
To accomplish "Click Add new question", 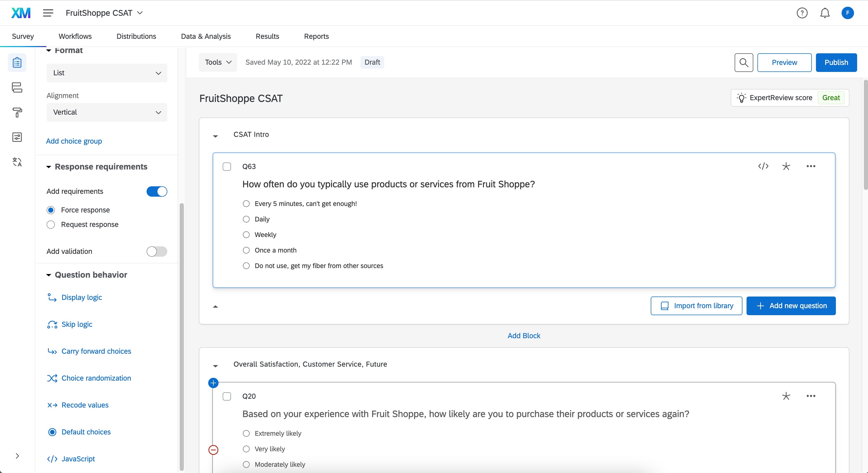I will pos(791,306).
